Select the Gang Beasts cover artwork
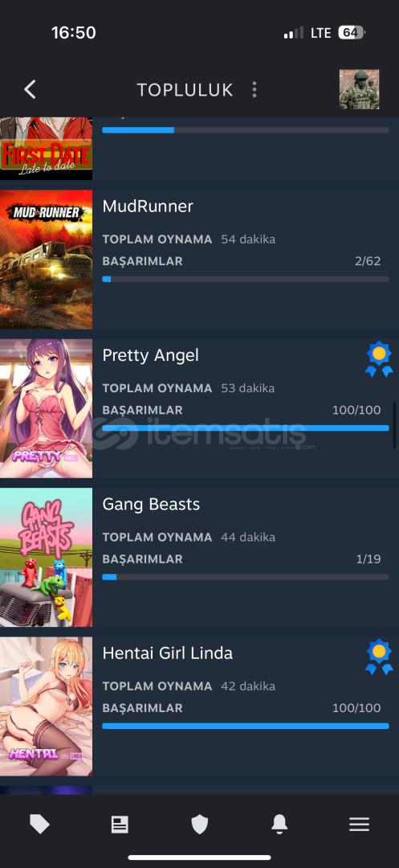399x868 pixels. click(x=47, y=558)
